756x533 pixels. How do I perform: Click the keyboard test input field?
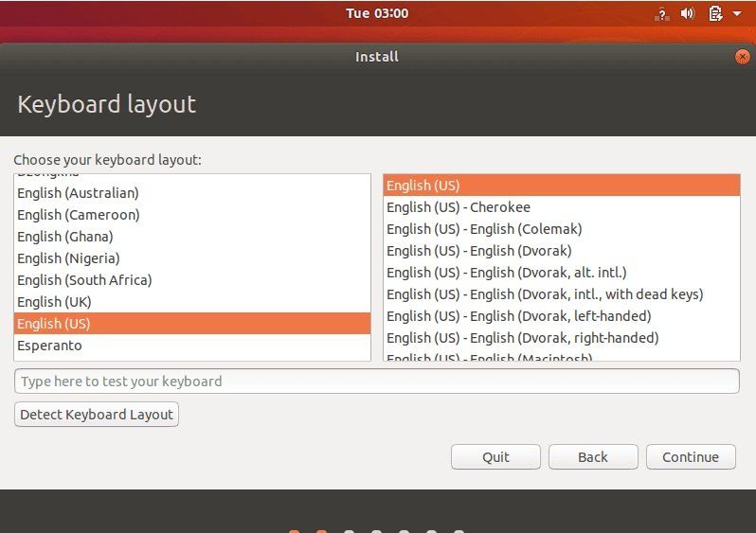tap(376, 382)
